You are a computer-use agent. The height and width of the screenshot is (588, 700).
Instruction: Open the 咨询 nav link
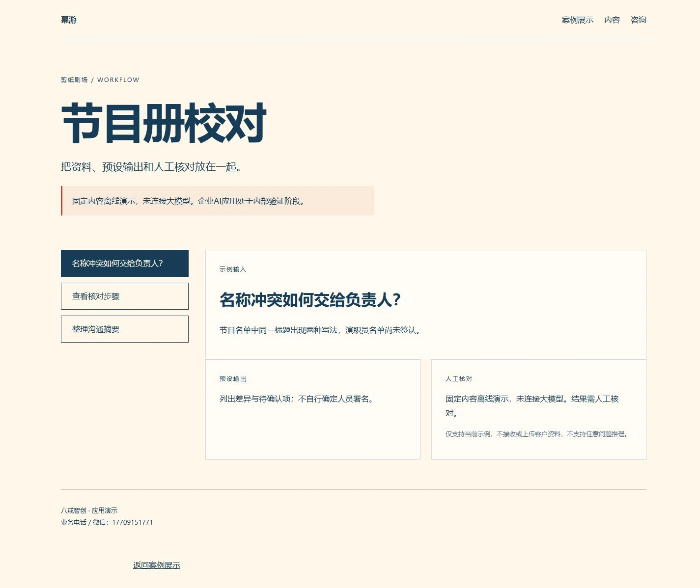639,20
